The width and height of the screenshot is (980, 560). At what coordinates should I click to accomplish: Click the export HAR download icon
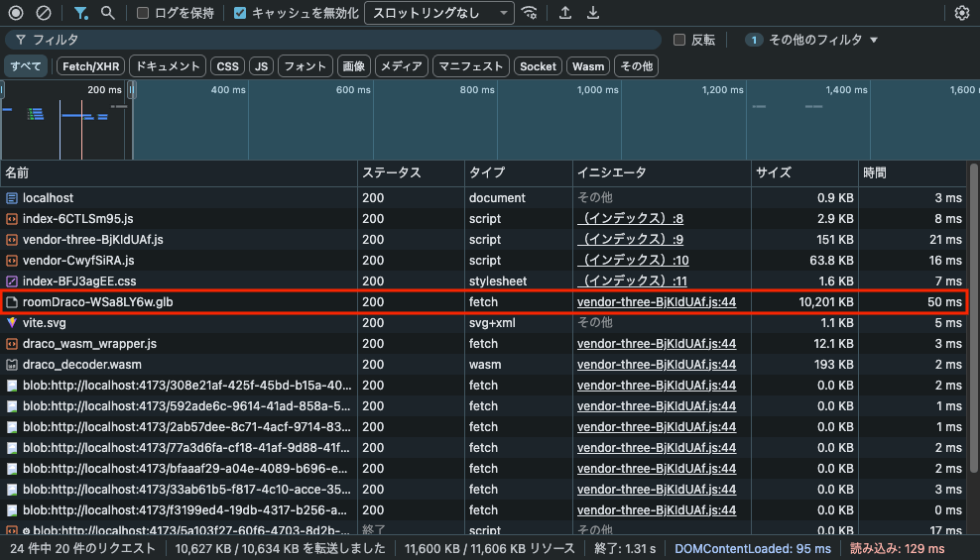[593, 13]
